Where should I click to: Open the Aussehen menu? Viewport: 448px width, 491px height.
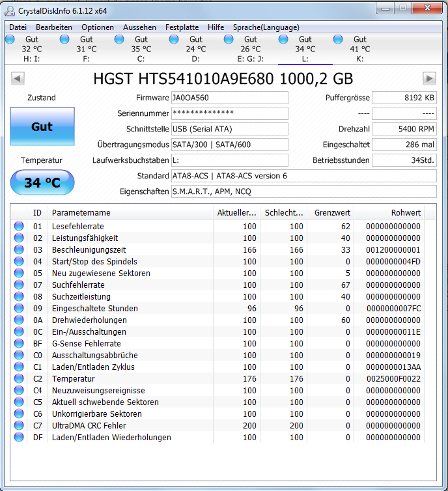[x=139, y=27]
